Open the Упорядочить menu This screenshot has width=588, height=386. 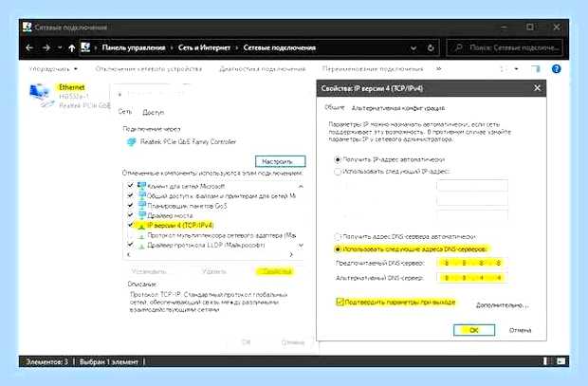pyautogui.click(x=53, y=69)
